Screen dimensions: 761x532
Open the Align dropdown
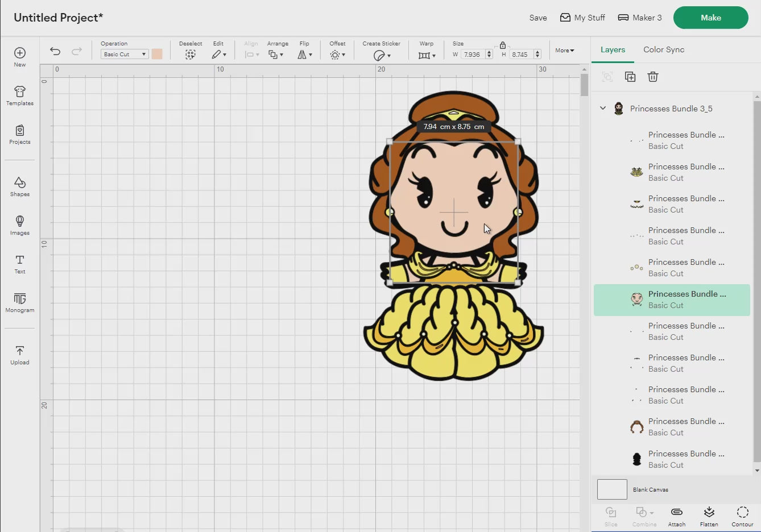tap(251, 55)
